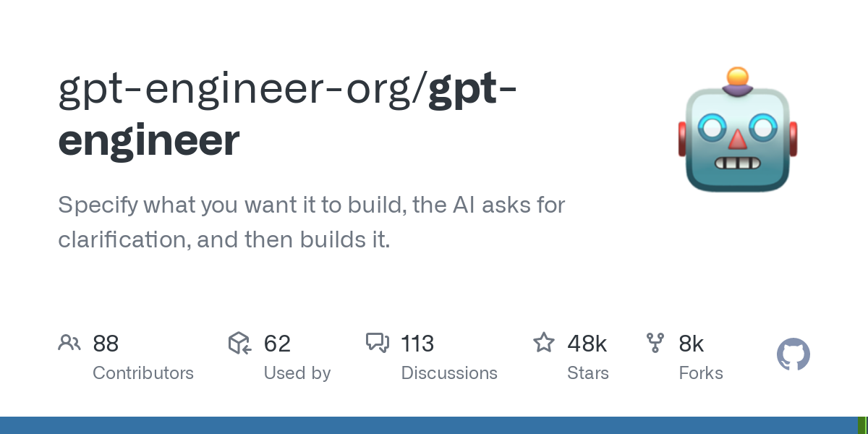Click the bold gpt-engineer repository name
Image resolution: width=868 pixels, height=434 pixels.
point(149,140)
